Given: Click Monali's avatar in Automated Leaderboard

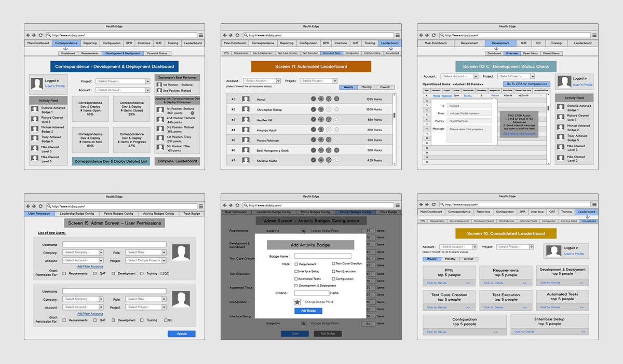Looking at the screenshot, I should click(246, 99).
